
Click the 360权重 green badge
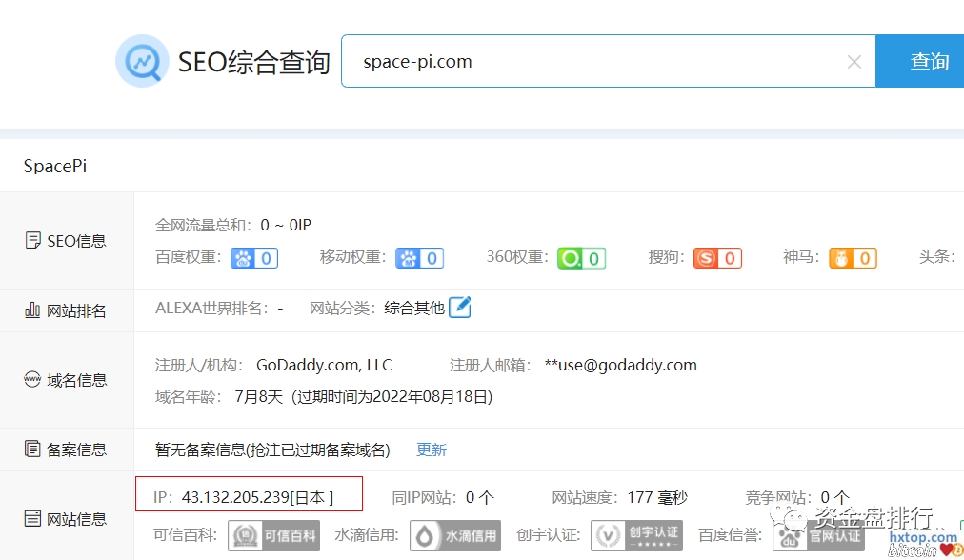[x=581, y=258]
